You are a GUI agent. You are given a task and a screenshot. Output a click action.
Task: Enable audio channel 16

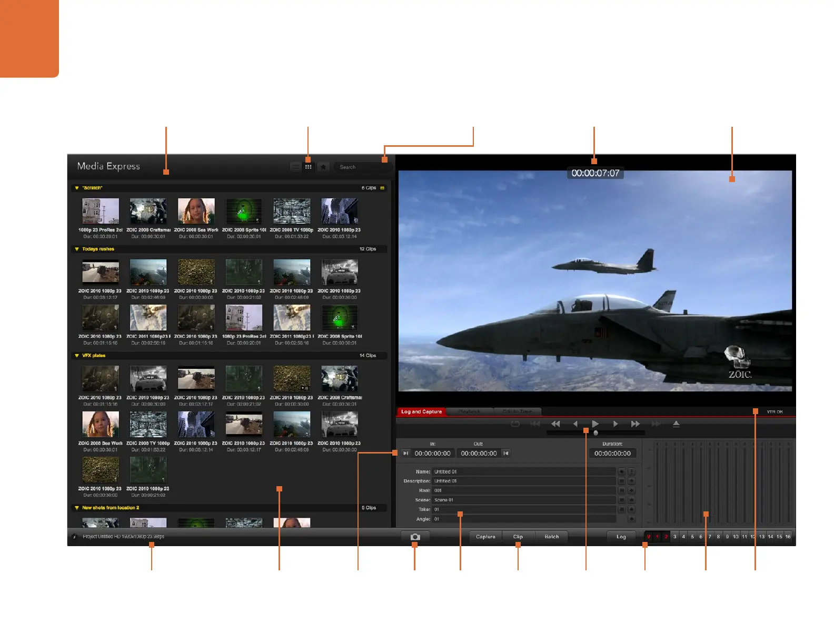click(788, 537)
